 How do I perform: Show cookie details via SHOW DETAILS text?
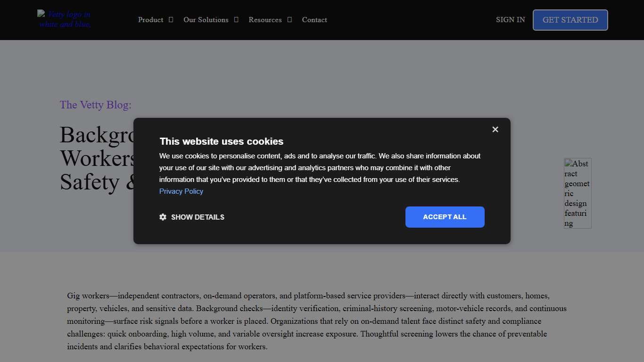coord(198,217)
